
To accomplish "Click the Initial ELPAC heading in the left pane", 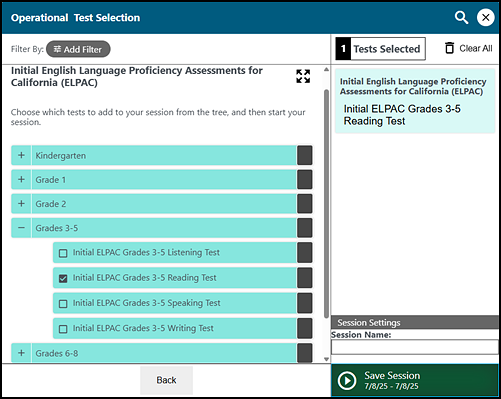I will [x=137, y=76].
